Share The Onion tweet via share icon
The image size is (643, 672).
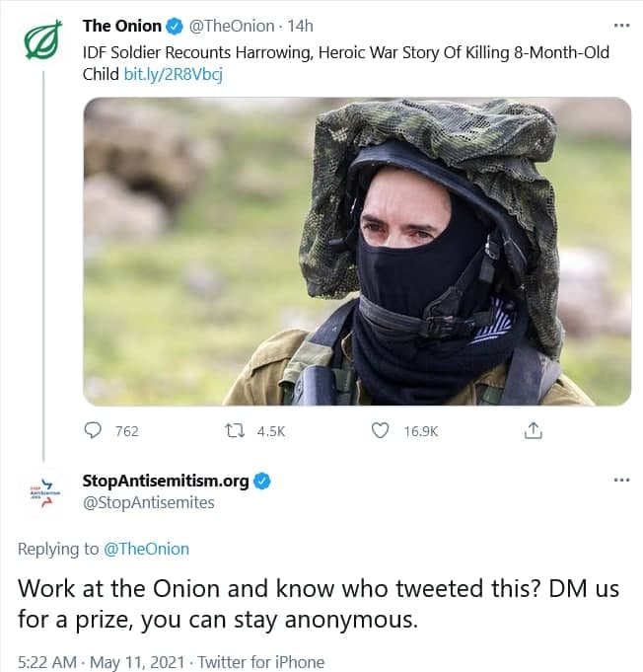tap(533, 430)
